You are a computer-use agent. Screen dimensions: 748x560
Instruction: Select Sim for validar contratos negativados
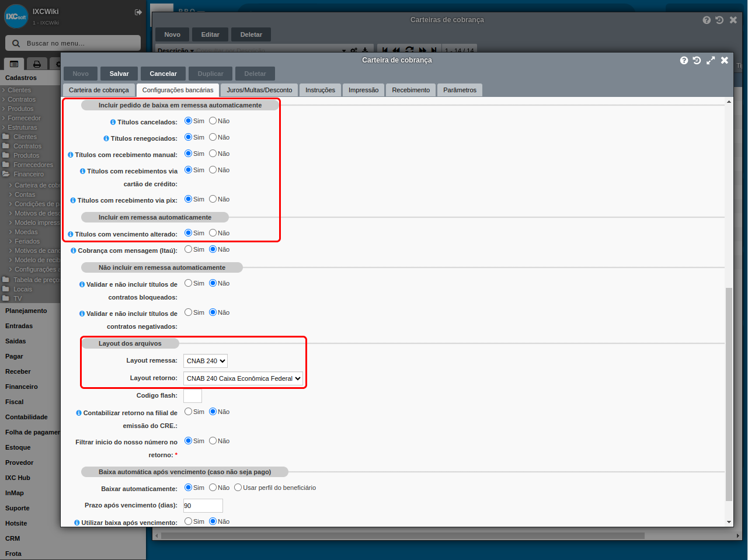(188, 312)
